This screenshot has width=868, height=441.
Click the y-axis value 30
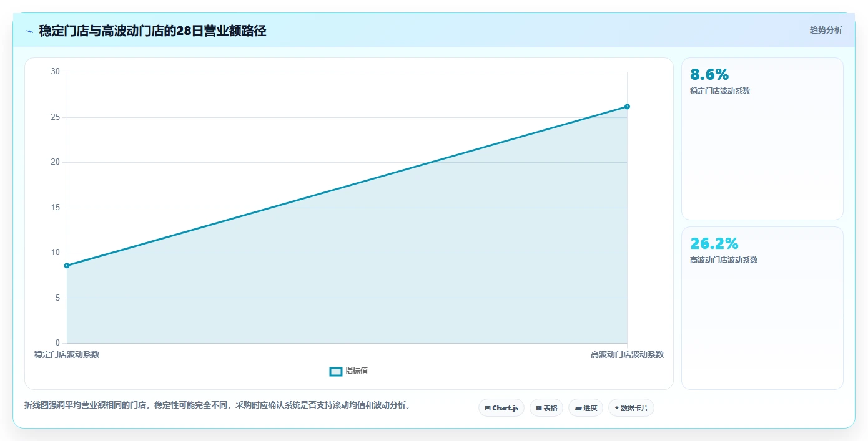coord(56,72)
